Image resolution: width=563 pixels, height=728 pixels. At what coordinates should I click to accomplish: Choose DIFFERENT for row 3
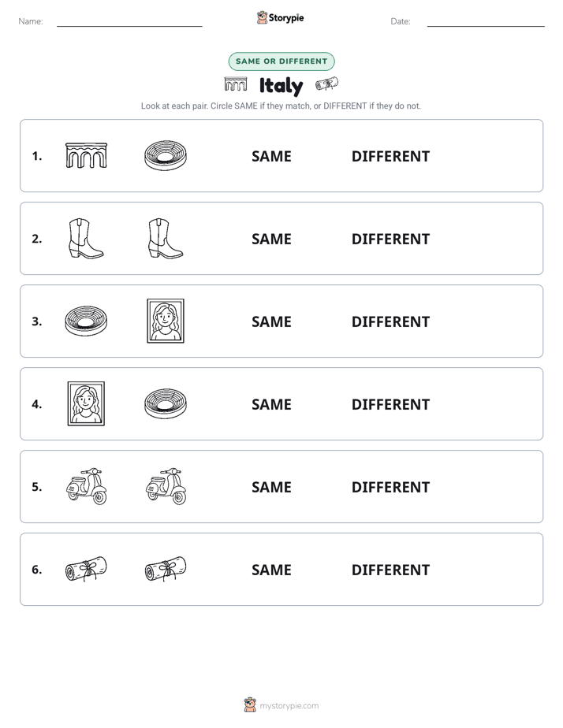pyautogui.click(x=390, y=321)
